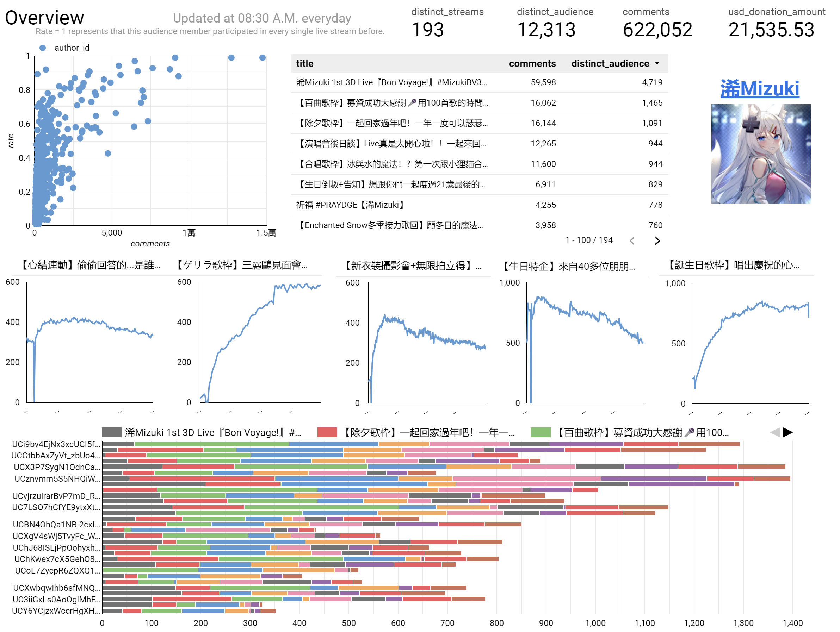The height and width of the screenshot is (632, 840).
Task: Select the Bon Voyage 3D Live row
Action: [x=391, y=82]
